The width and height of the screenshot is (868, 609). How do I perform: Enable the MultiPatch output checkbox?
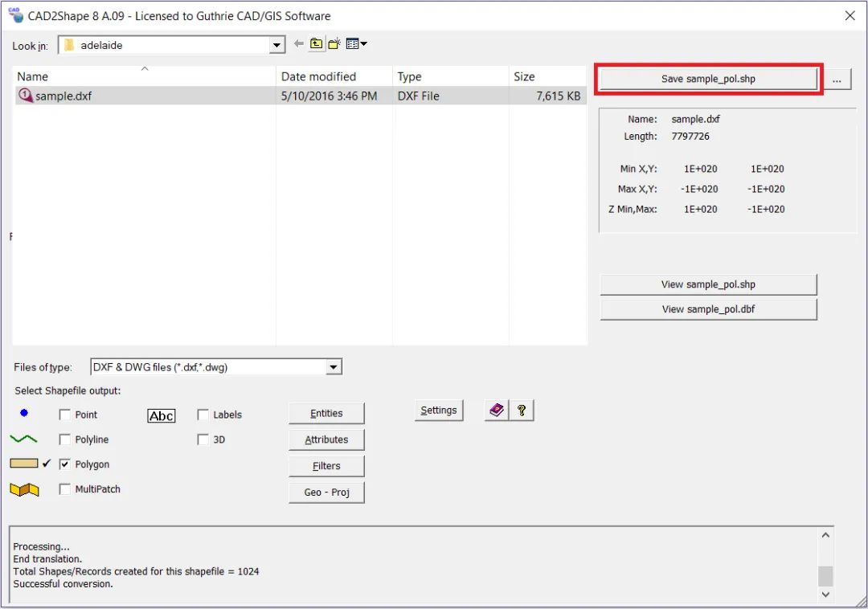click(x=65, y=489)
